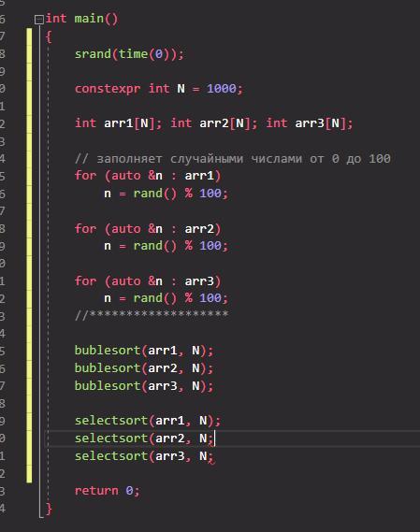Image resolution: width=420 pixels, height=532 pixels.
Task: Click the bublesort(arr3, N) call
Action: (x=144, y=386)
